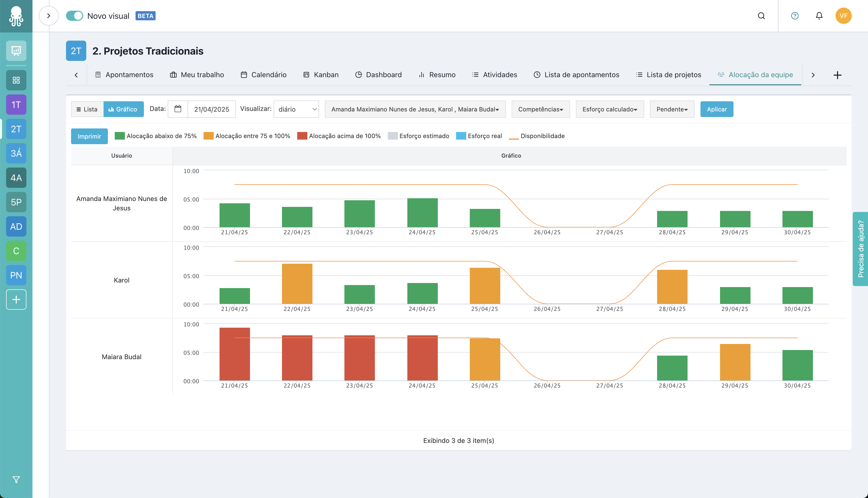Switch to the Kanban tab

321,75
